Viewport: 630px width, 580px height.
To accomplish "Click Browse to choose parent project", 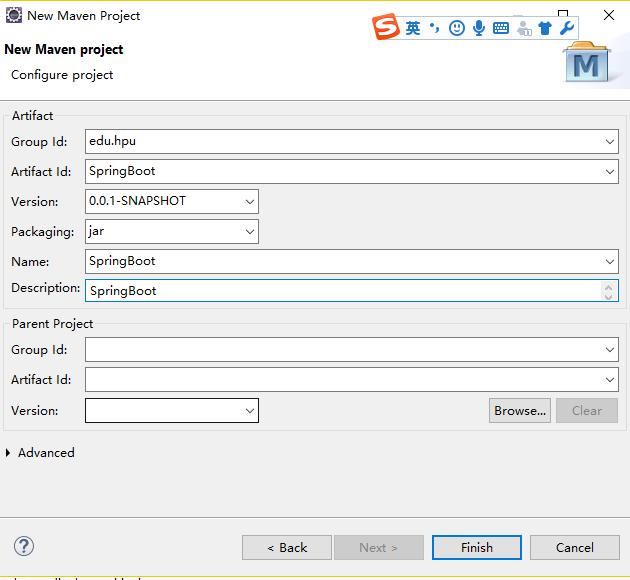I will click(520, 410).
